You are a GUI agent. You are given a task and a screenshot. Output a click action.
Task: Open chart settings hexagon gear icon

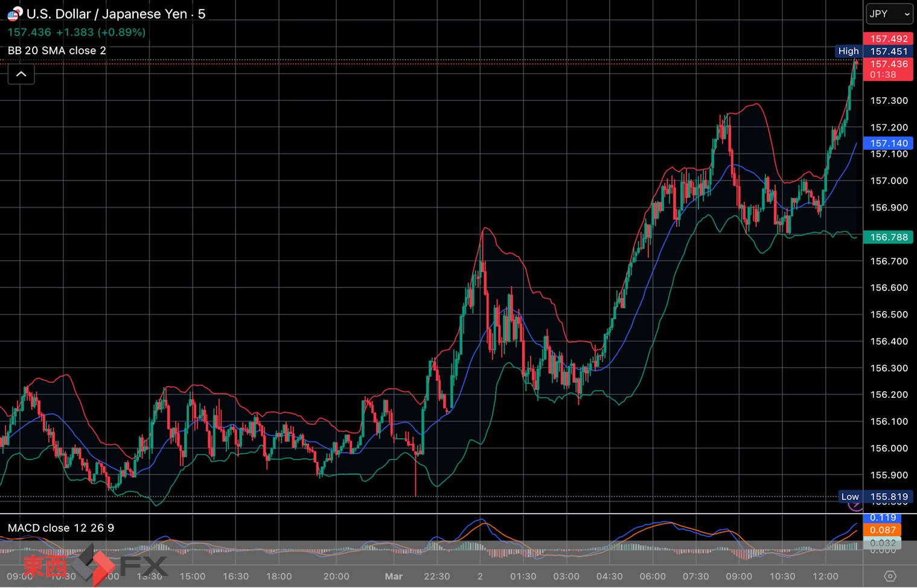tap(890, 576)
